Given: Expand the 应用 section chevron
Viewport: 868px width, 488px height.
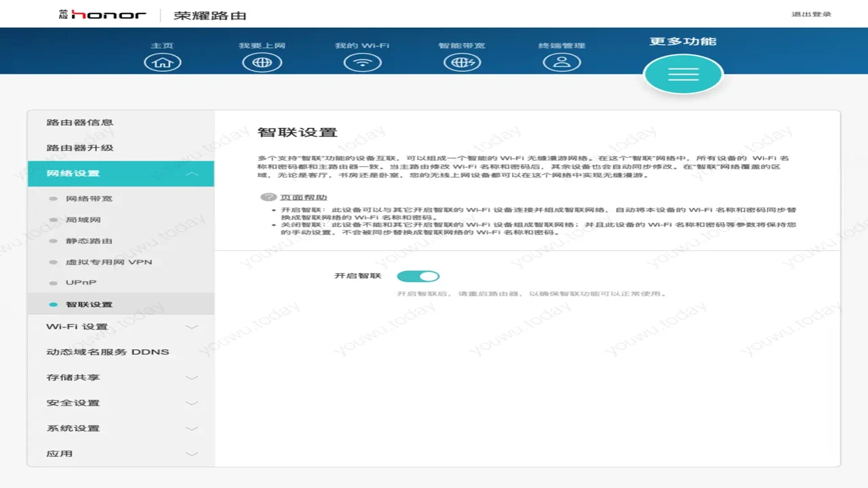Looking at the screenshot, I should click(x=192, y=454).
